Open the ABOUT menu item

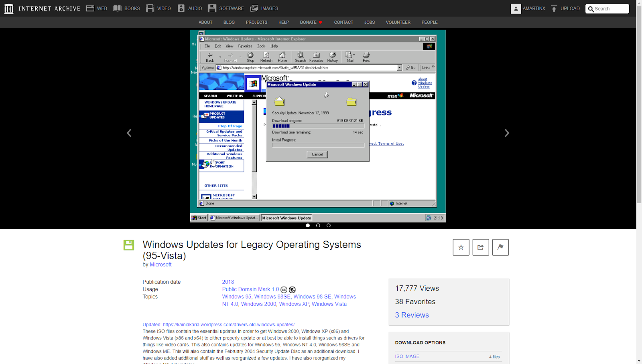pos(205,22)
